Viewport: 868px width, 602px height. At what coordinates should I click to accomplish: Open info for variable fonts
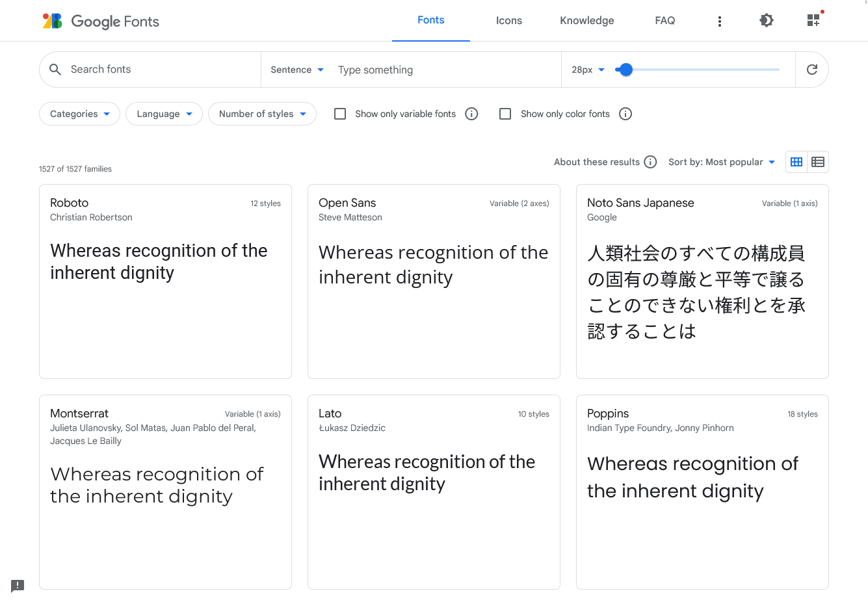472,114
